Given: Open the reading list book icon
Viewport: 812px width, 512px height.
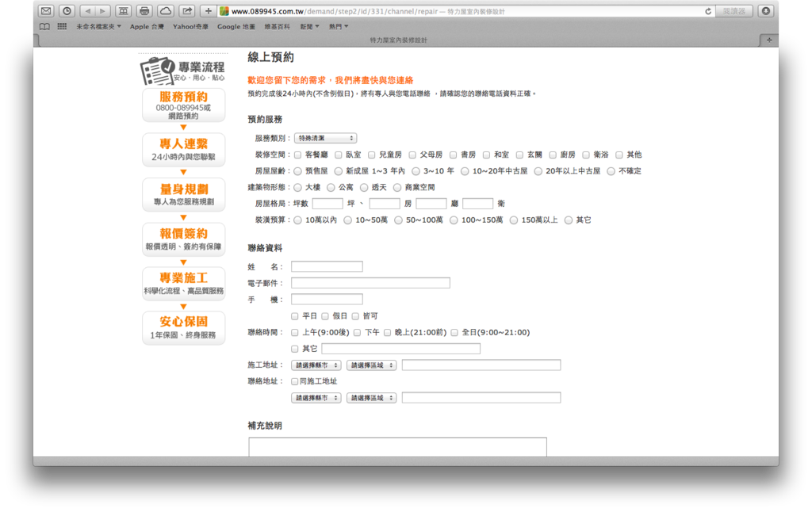Looking at the screenshot, I should click(x=45, y=26).
